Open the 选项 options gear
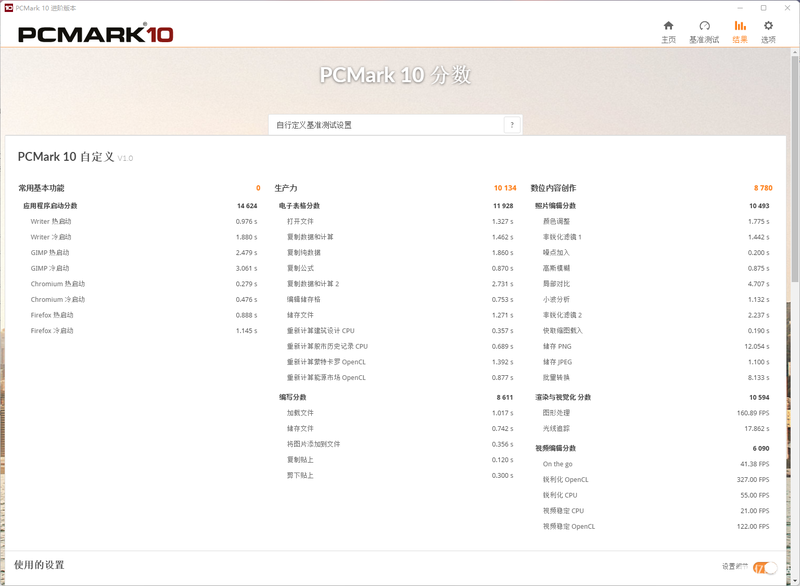The height and width of the screenshot is (586, 800). point(768,32)
